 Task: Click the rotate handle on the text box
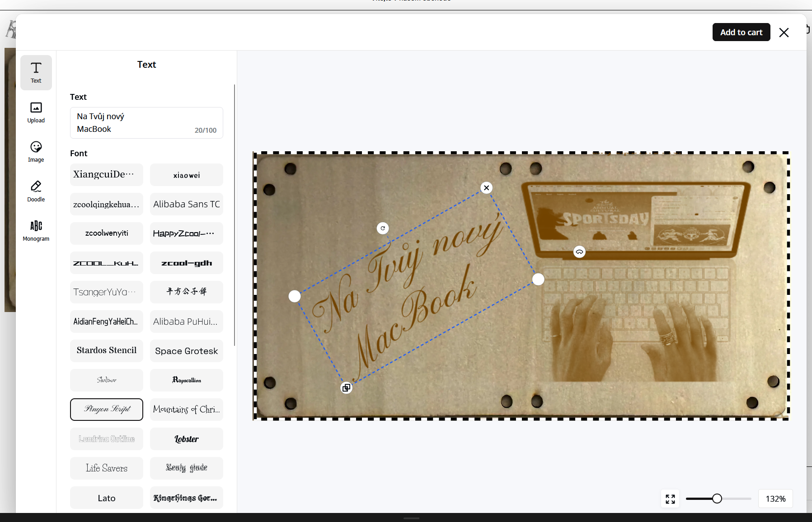(x=383, y=228)
